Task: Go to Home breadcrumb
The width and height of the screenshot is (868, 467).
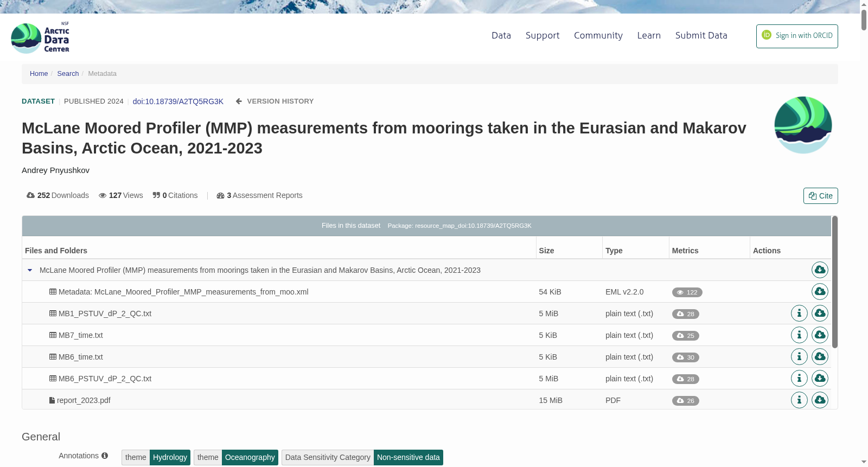Action: point(39,74)
